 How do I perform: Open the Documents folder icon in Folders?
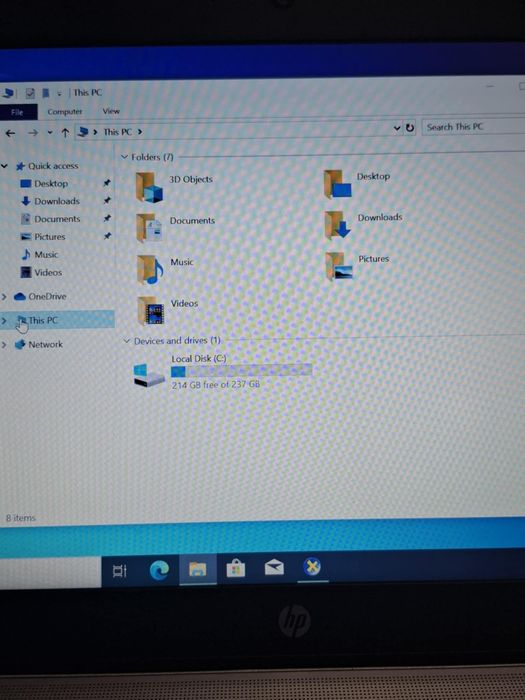[149, 228]
